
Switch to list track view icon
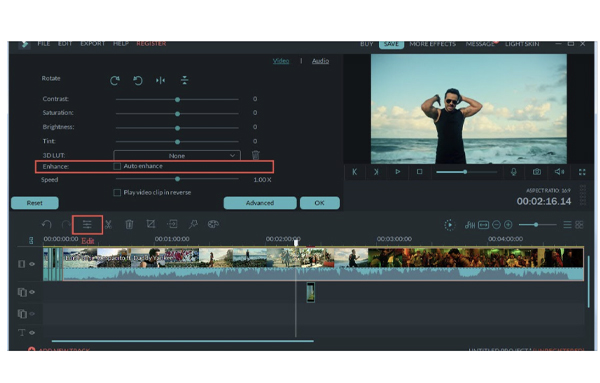coord(567,225)
